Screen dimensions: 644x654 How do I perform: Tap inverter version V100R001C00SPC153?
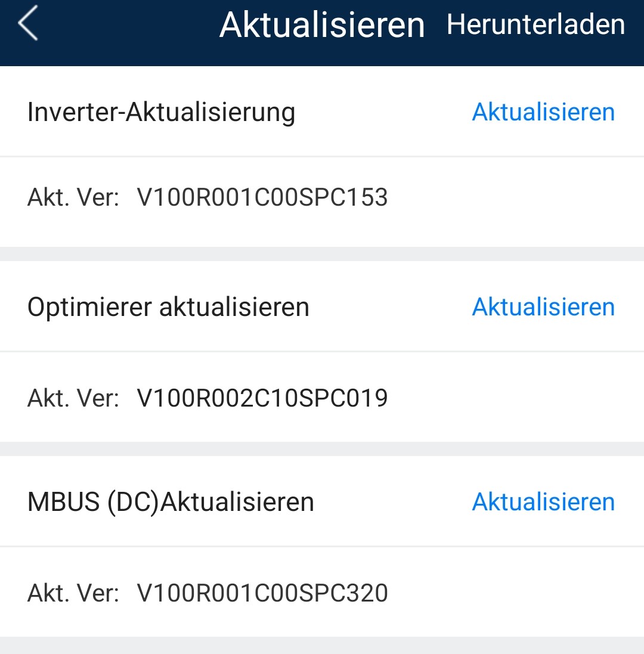pos(262,197)
